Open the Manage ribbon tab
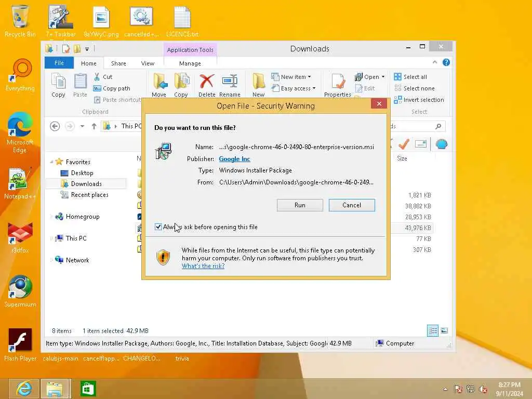532x399 pixels. pos(190,63)
